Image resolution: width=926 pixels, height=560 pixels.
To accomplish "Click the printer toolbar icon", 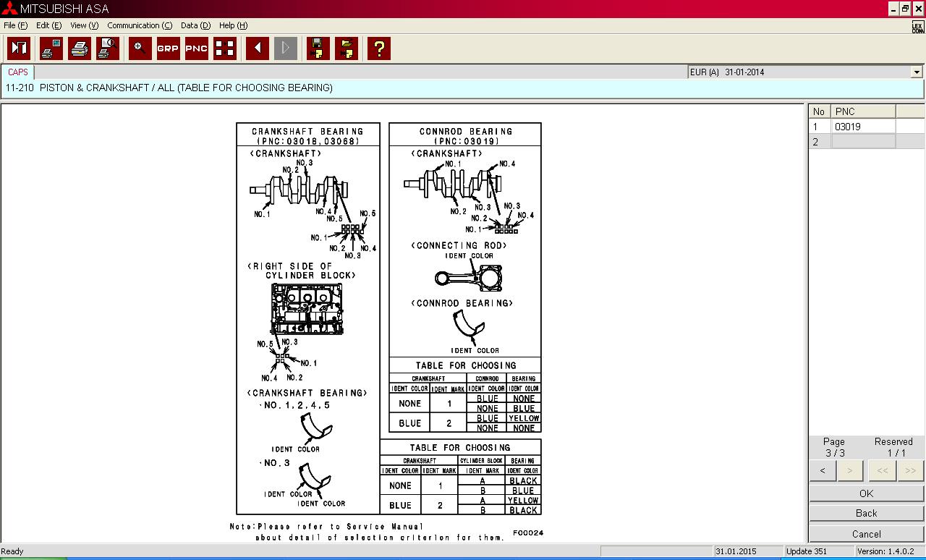I will tap(80, 48).
